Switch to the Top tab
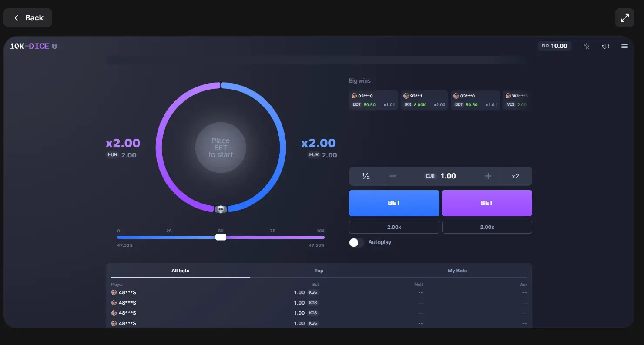The image size is (644, 345). coord(319,271)
